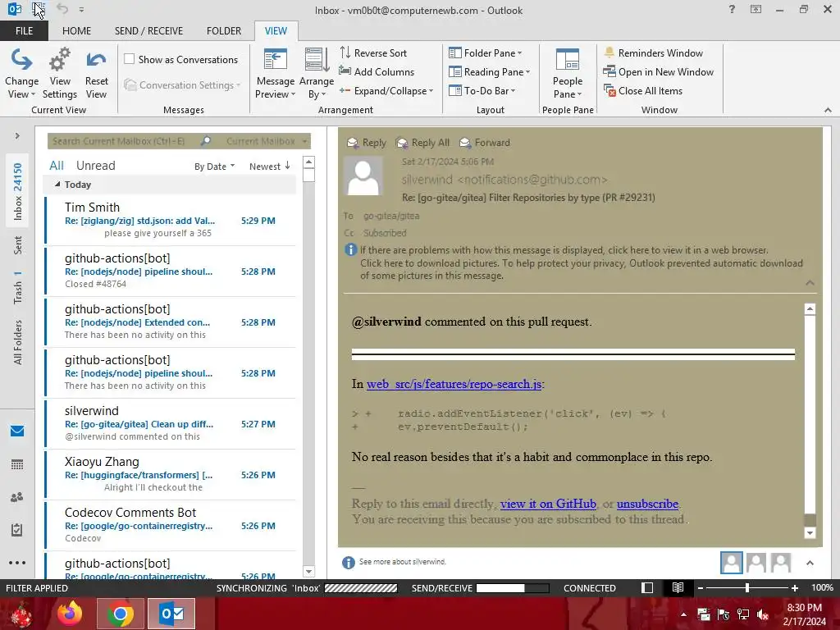
Task: Switch to the FOLDER tab
Action: [x=223, y=30]
